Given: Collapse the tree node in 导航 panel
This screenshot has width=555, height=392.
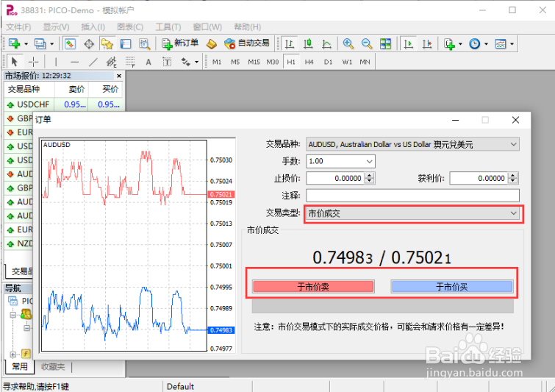Looking at the screenshot, I should pyautogui.click(x=13, y=315).
